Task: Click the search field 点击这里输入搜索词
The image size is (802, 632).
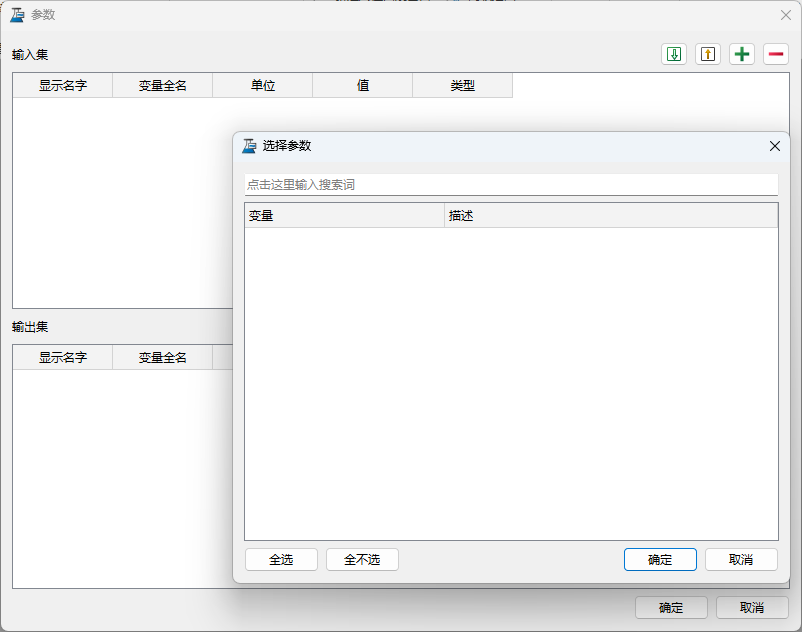Action: click(x=511, y=185)
